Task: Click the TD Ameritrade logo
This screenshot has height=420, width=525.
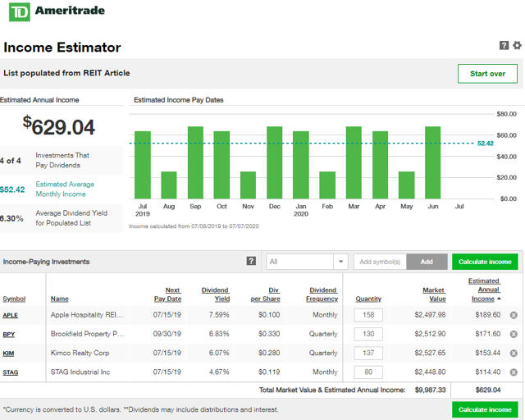Action: pyautogui.click(x=57, y=11)
